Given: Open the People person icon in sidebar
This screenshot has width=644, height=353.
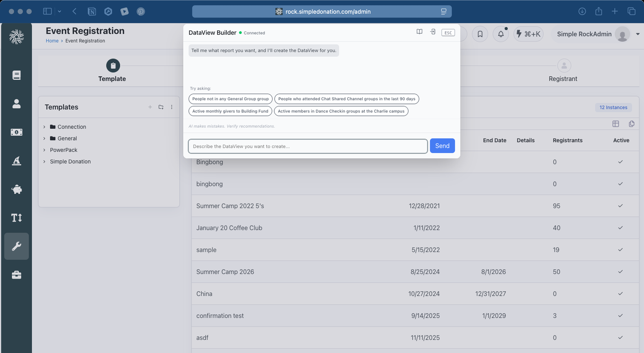Looking at the screenshot, I should [x=17, y=103].
